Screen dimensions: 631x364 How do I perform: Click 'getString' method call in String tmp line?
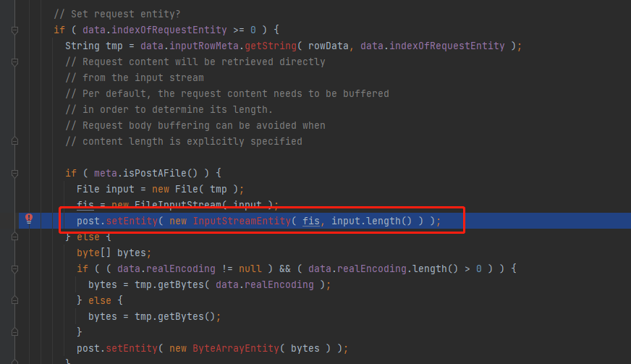(271, 46)
